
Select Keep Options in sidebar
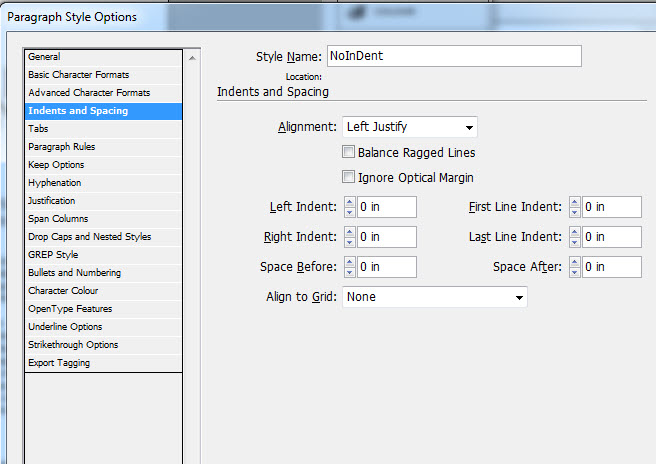coord(56,165)
